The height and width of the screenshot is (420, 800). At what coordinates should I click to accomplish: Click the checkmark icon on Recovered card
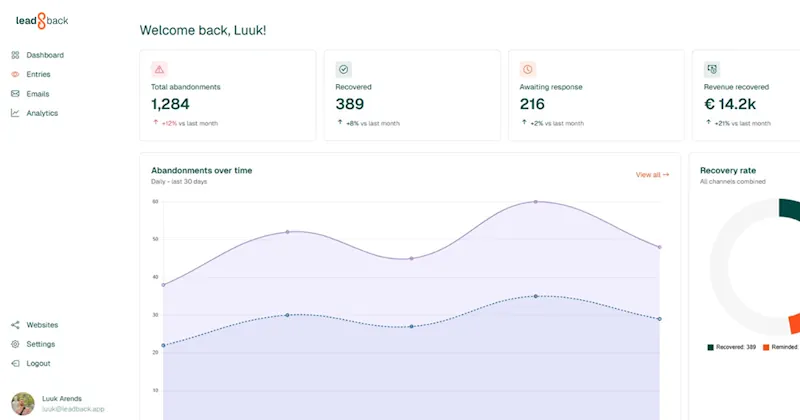click(343, 69)
